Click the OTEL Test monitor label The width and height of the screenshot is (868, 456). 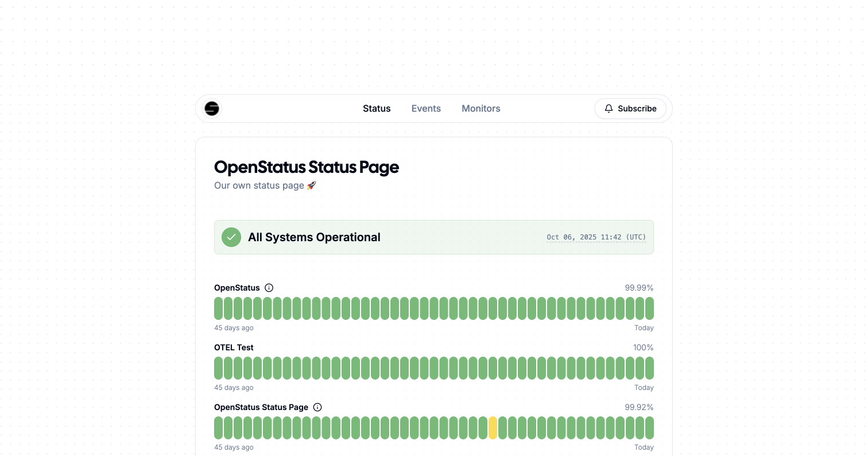tap(234, 347)
